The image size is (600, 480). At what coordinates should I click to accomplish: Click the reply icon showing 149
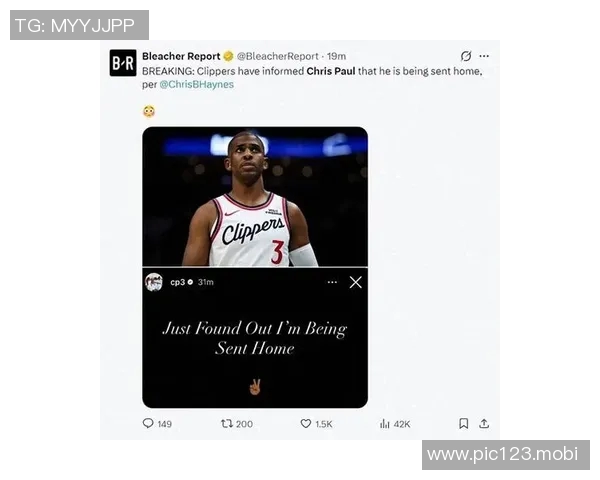click(148, 423)
